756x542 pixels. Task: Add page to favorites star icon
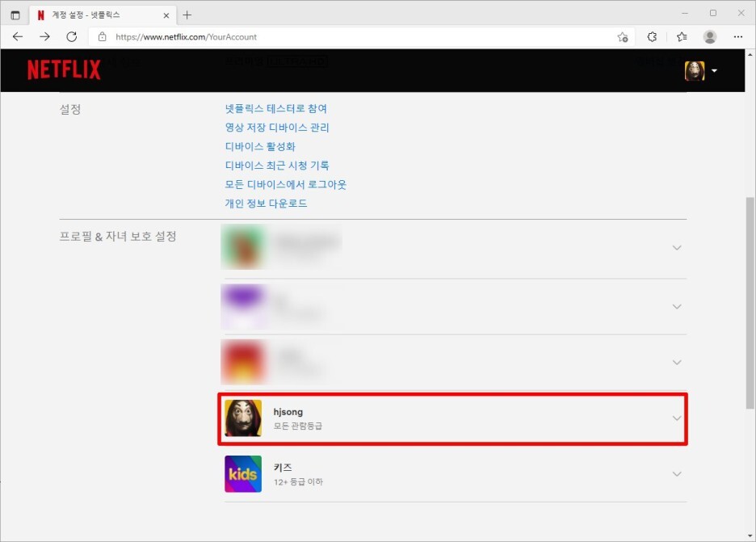tap(623, 36)
